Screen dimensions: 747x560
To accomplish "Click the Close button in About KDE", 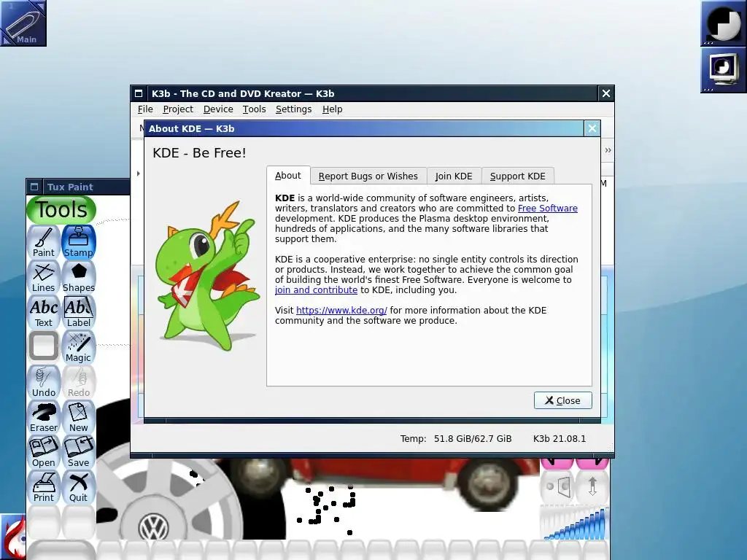I will point(562,400).
